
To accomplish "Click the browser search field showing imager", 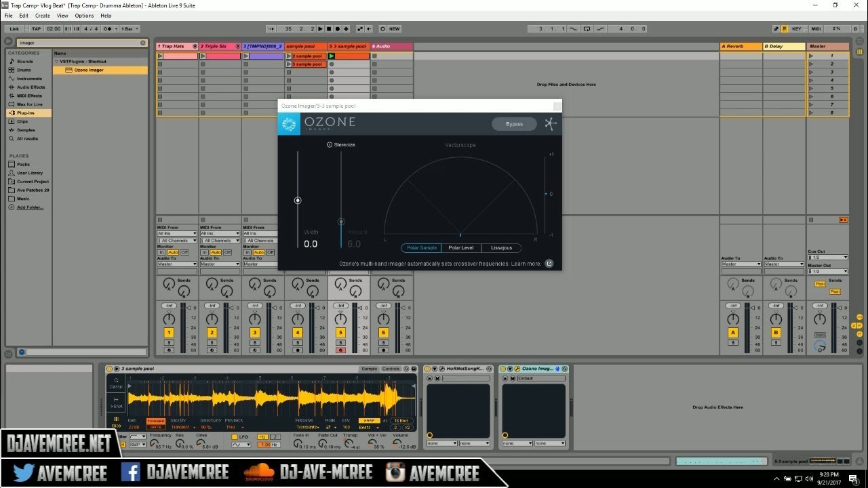I will pyautogui.click(x=75, y=42).
